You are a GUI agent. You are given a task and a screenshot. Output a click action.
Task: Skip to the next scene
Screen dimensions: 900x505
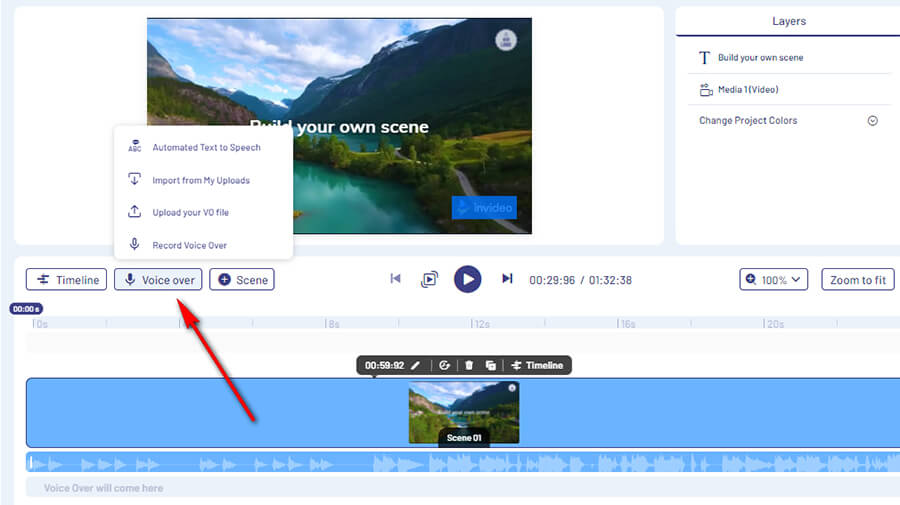click(507, 279)
